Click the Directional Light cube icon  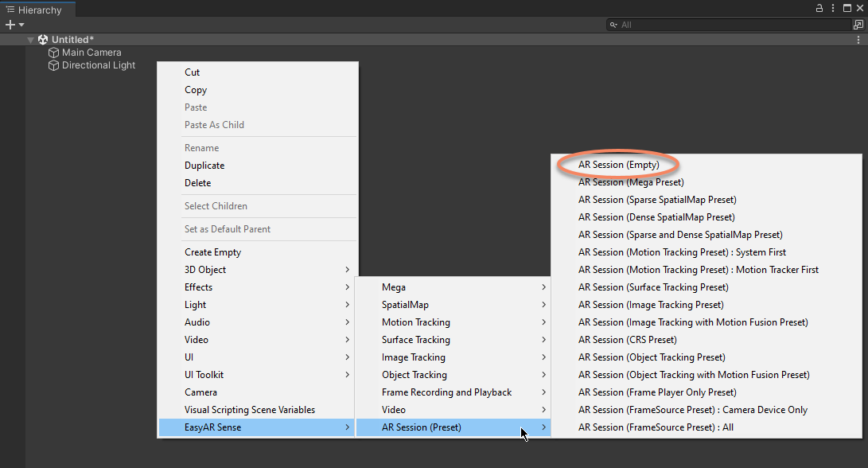pos(54,65)
